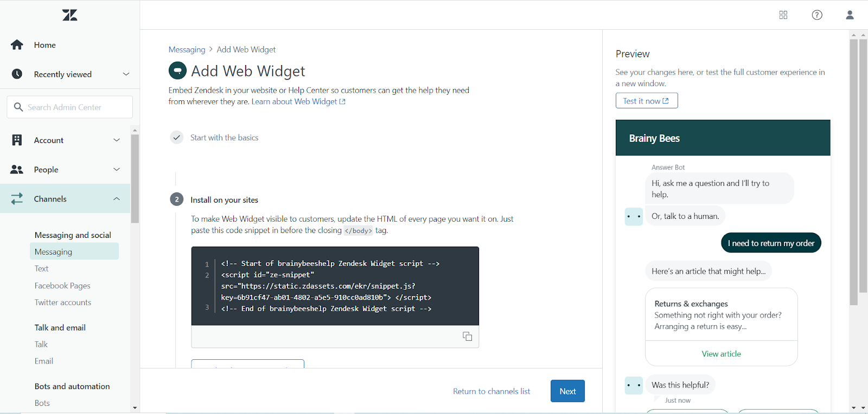Screen dimensions: 868x414
Task: Click the Zendesk logo icon
Action: pos(70,15)
